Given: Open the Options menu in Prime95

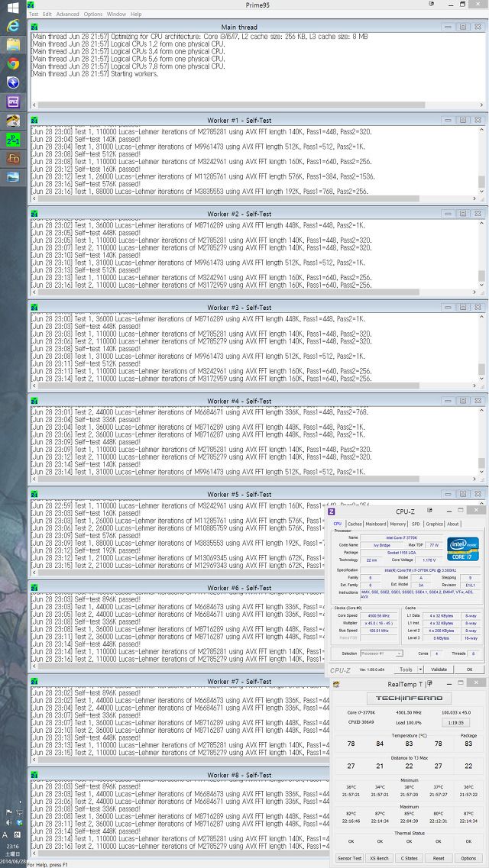Looking at the screenshot, I should pos(93,14).
